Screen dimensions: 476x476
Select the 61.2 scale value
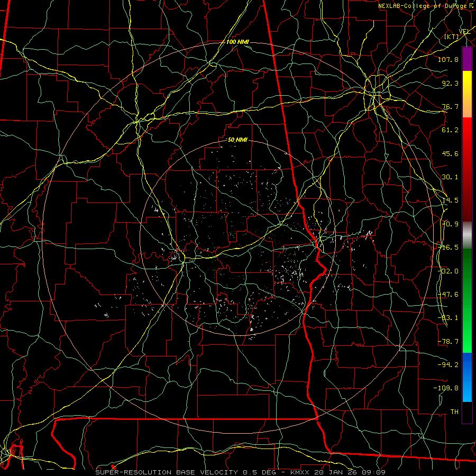(450, 130)
